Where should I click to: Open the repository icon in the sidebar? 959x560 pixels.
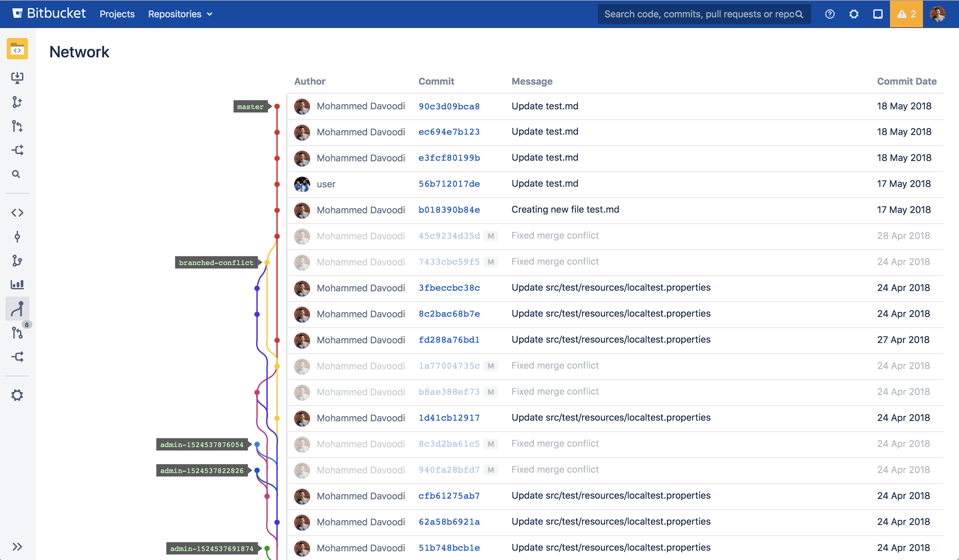[17, 49]
